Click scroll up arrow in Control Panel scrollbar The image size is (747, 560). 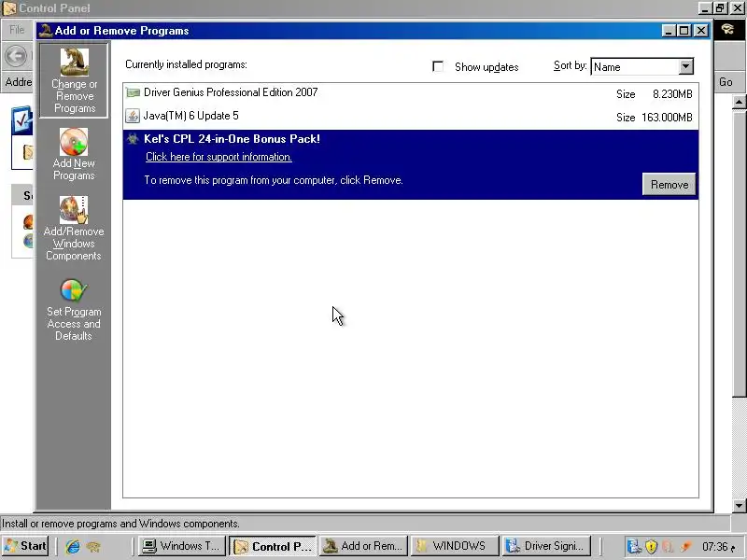coord(739,102)
